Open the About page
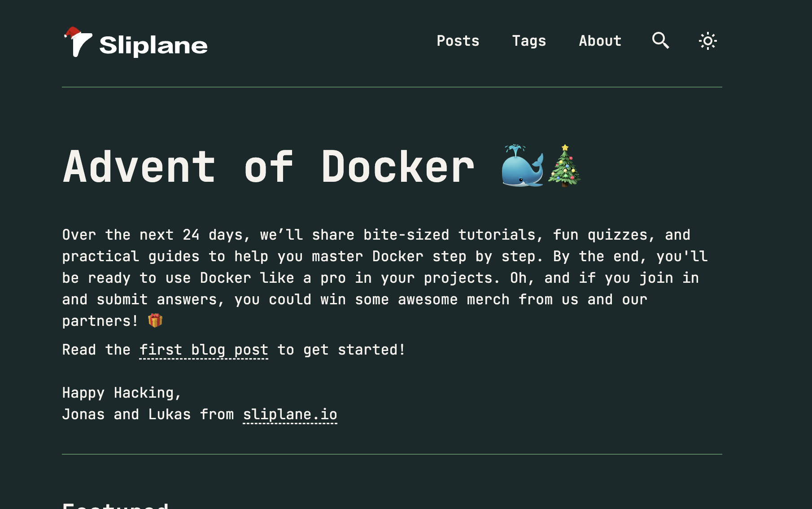The width and height of the screenshot is (812, 509). click(x=600, y=41)
